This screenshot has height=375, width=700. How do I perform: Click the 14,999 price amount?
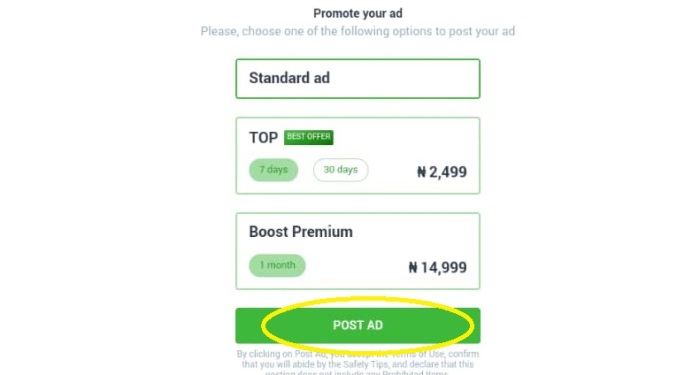(444, 267)
